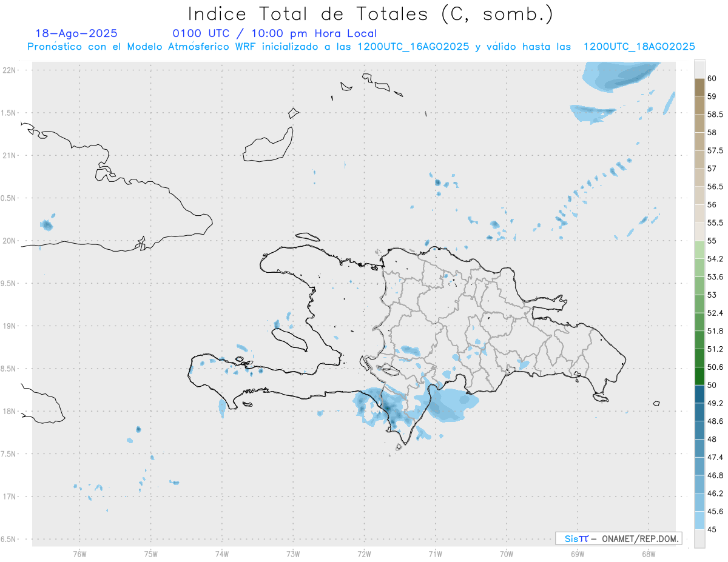Viewport: 728px width, 562px height.
Task: Click the longitude label "75W"
Action: point(151,554)
